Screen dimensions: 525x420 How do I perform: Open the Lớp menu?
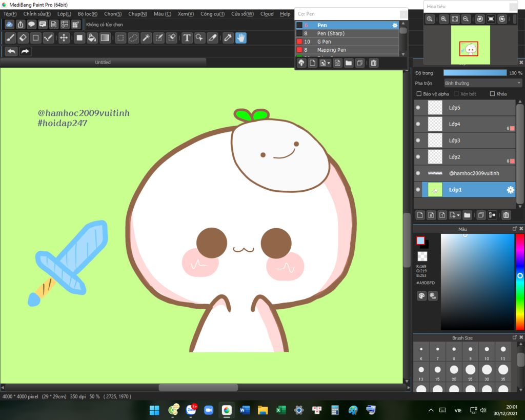[x=64, y=14]
